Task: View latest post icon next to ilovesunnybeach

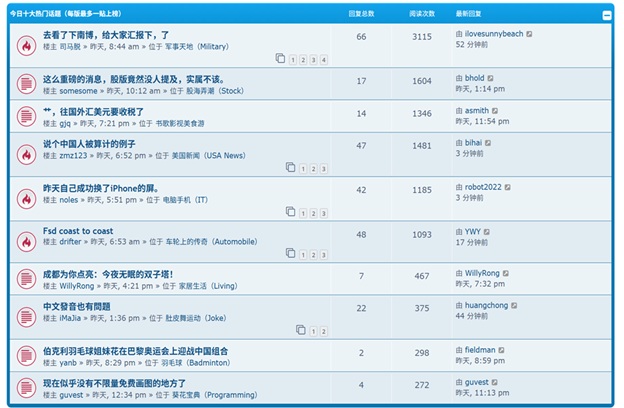Action: [530, 34]
